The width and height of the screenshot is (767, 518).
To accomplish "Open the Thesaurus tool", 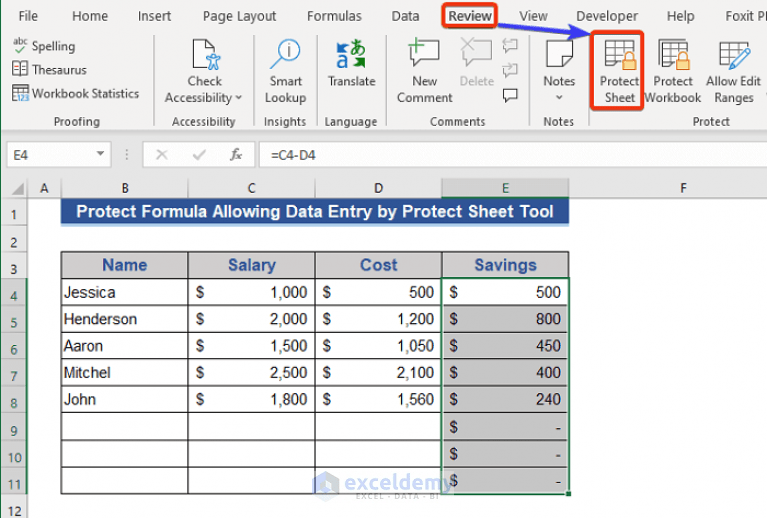I will pyautogui.click(x=49, y=69).
